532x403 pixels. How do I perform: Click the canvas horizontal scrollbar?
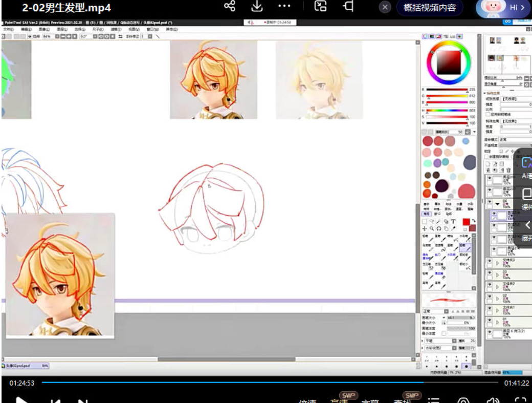(226, 359)
